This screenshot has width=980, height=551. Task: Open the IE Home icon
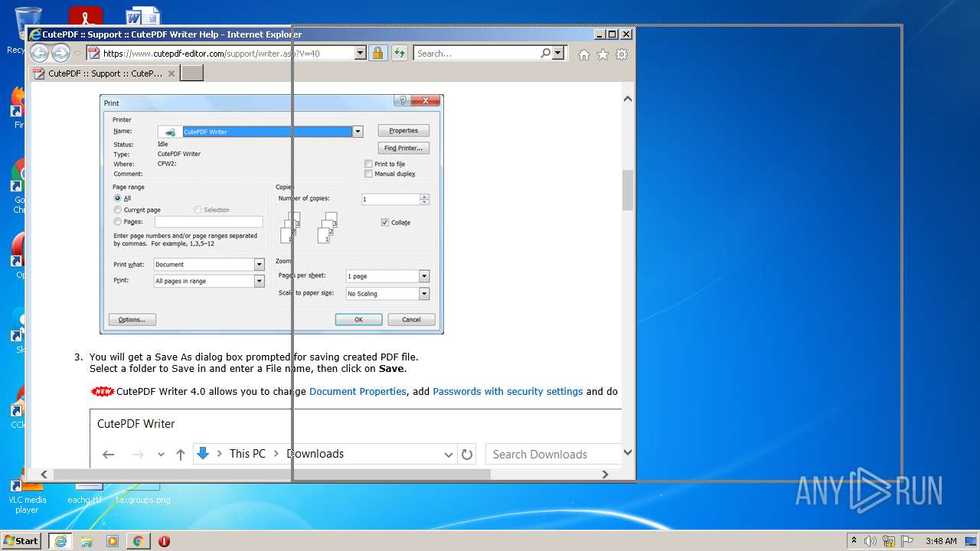tap(584, 54)
